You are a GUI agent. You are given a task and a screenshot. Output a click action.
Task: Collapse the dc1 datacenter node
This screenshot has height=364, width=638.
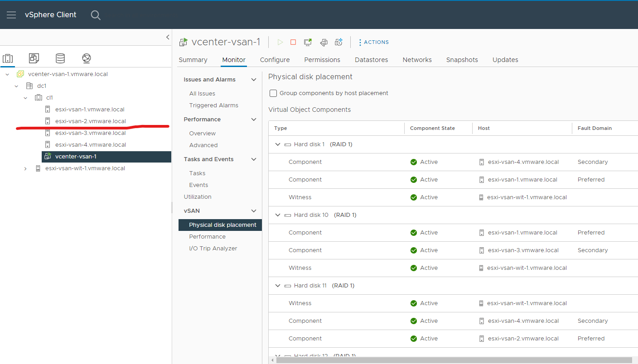(x=16, y=86)
